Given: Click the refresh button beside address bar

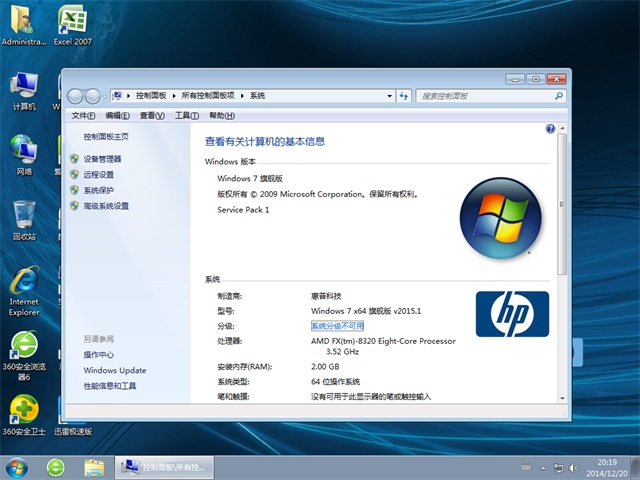Looking at the screenshot, I should [x=404, y=96].
